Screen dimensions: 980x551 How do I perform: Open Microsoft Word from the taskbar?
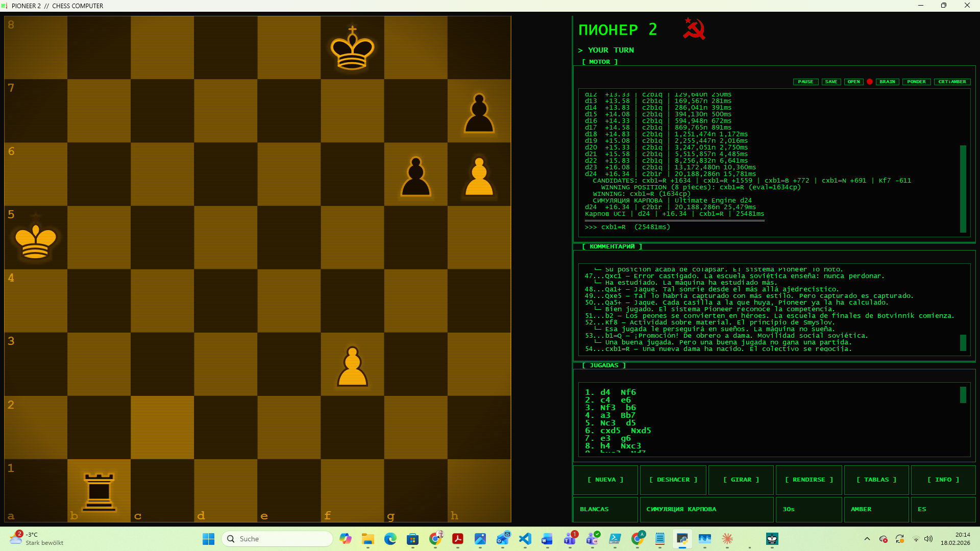pyautogui.click(x=548, y=539)
